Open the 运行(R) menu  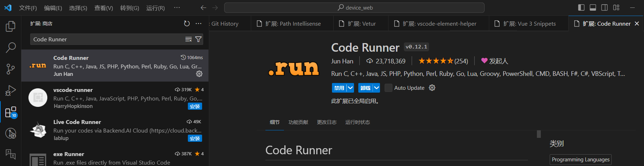[x=155, y=8]
